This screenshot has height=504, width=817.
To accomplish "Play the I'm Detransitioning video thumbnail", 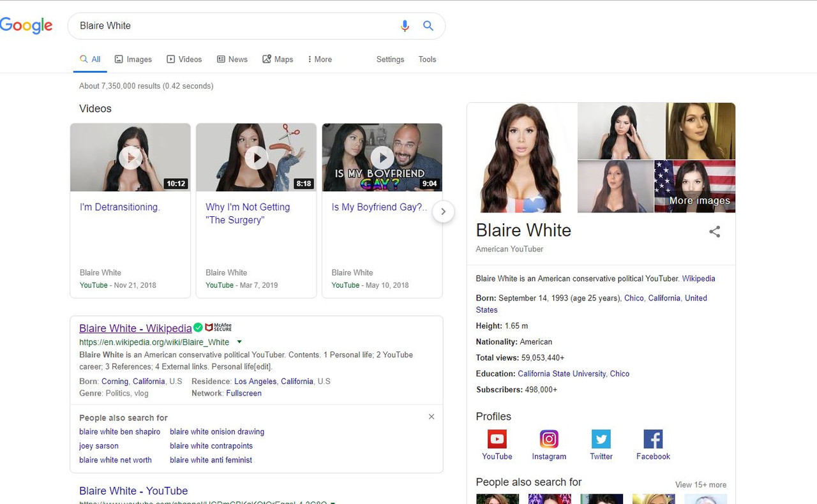I will (130, 158).
